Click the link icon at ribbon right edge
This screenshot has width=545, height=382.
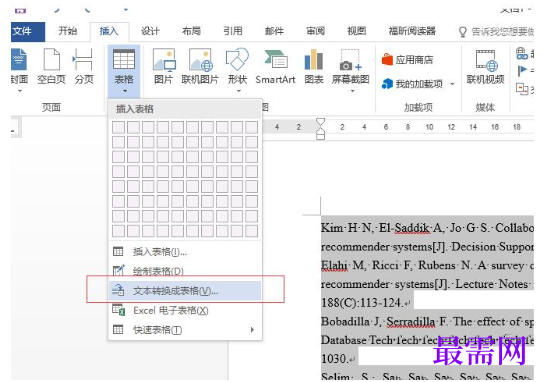pos(521,54)
